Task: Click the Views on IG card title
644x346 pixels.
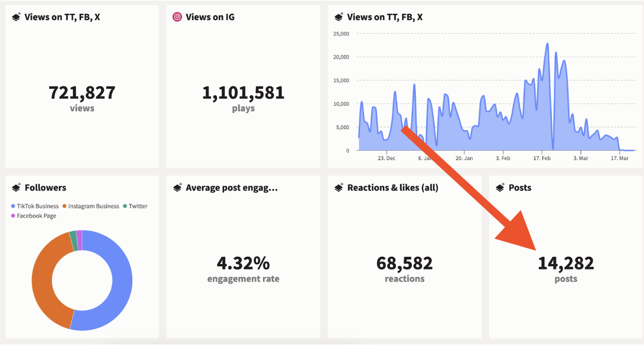Action: [x=210, y=17]
